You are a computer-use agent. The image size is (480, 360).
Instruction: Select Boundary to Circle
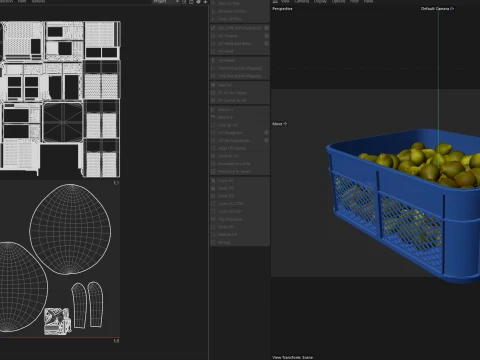point(240,164)
